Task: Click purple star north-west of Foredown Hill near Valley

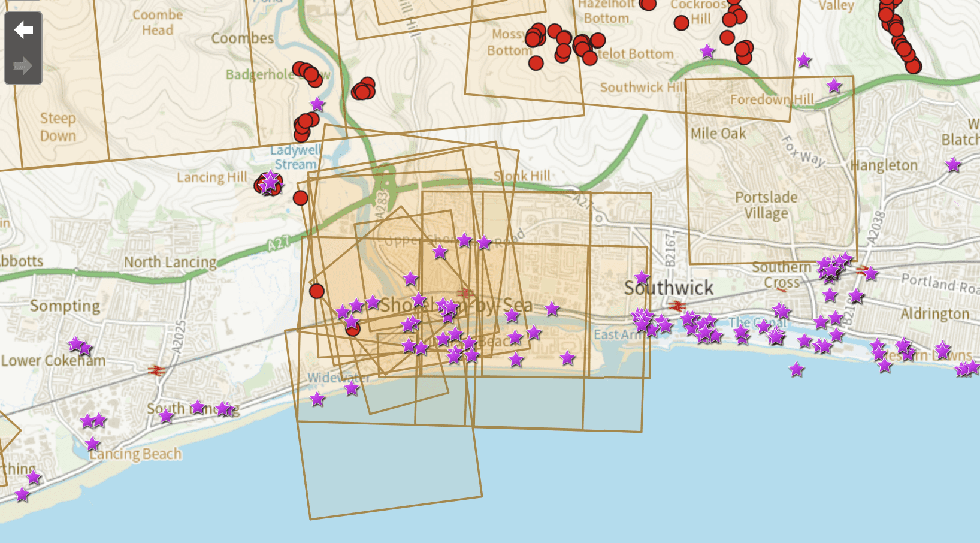Action: [x=804, y=60]
